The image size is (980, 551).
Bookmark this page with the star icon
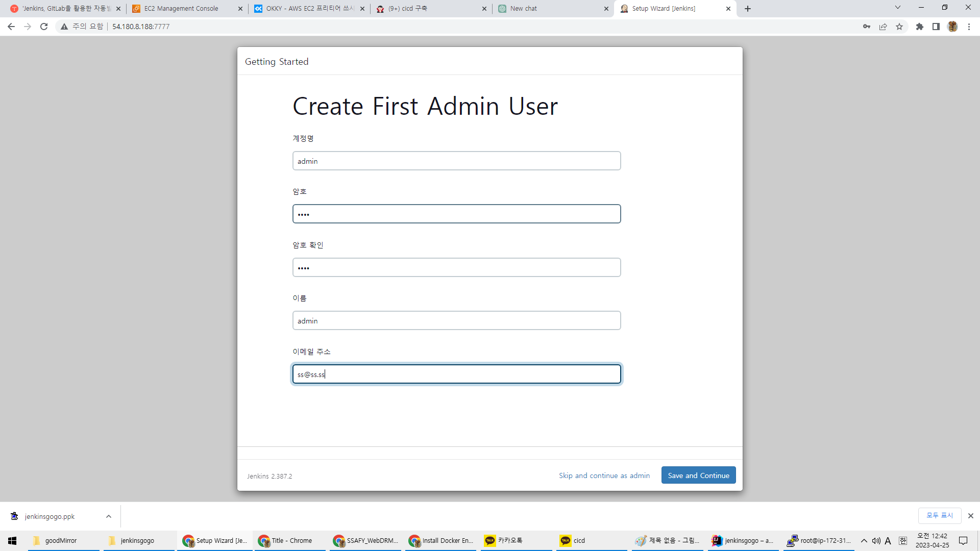pyautogui.click(x=899, y=27)
